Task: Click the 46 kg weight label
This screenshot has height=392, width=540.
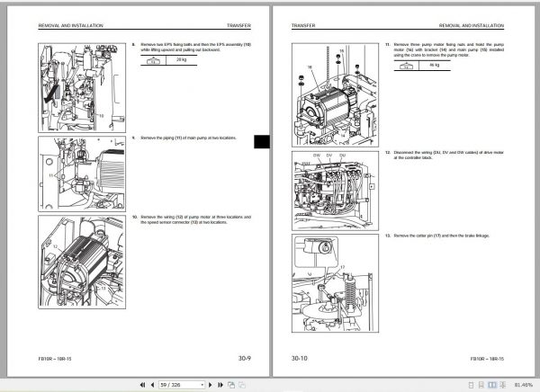Action: tap(435, 65)
